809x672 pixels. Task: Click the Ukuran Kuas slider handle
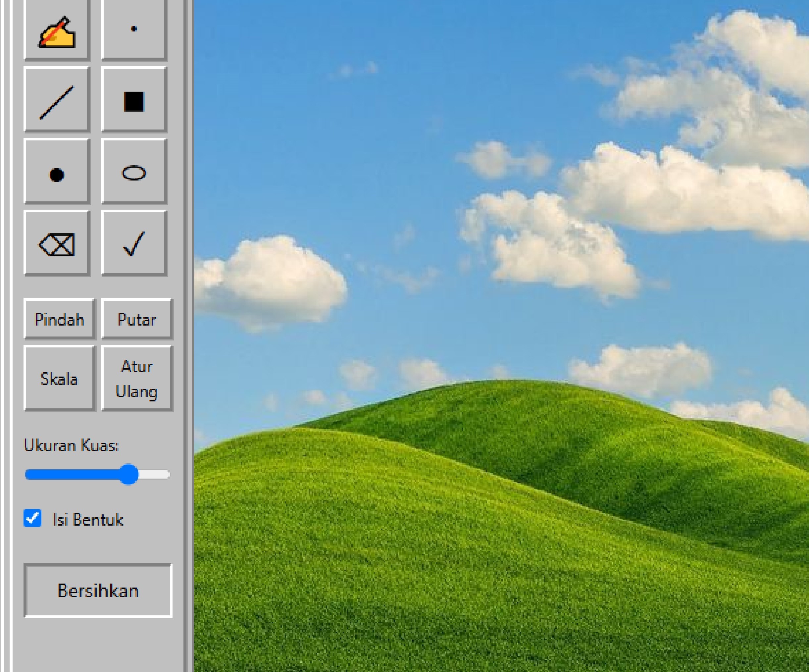[129, 474]
